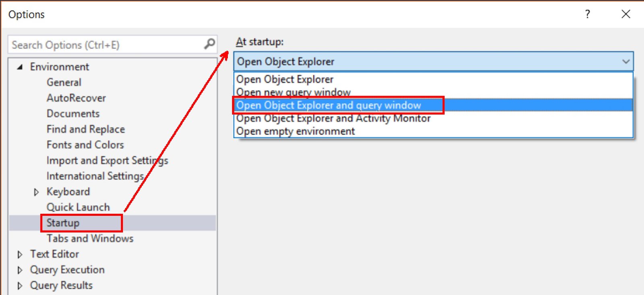Select the Query Execution category
Image resolution: width=644 pixels, height=295 pixels.
67,270
